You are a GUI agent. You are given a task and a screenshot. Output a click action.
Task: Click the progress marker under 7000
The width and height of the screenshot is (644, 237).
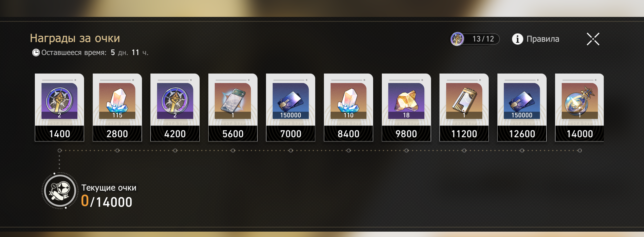pos(291,151)
